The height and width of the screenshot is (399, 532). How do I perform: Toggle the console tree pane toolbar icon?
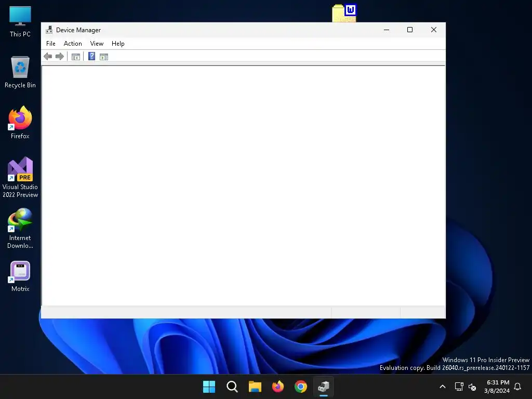tap(76, 57)
